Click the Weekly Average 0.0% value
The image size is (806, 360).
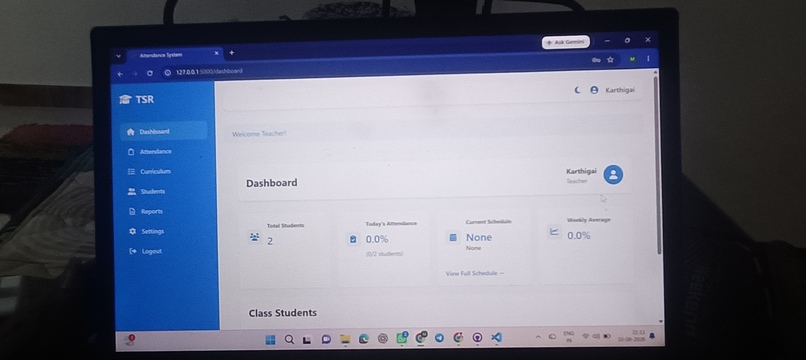point(579,236)
